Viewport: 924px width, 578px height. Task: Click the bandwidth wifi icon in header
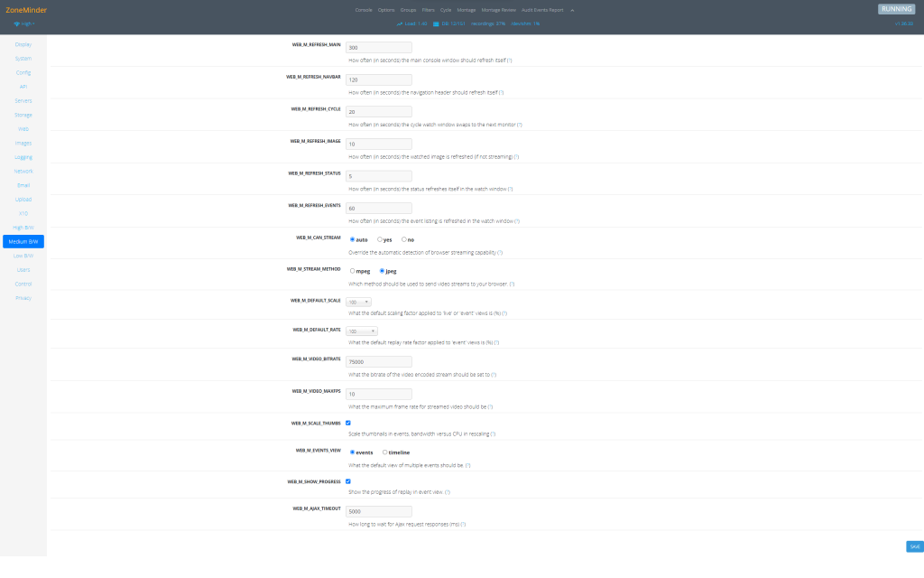(16, 23)
